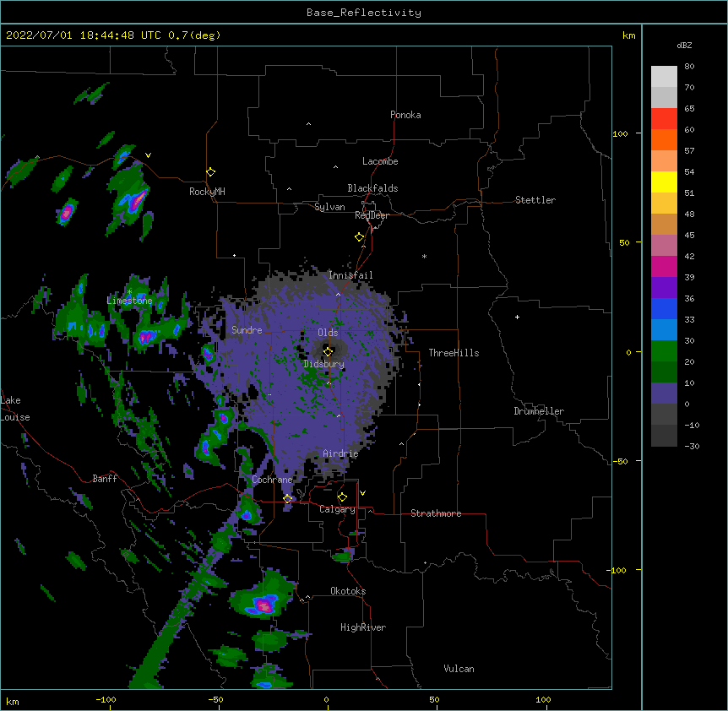728x711 pixels.
Task: Select the 30 dBZ green color swatch
Action: coord(664,351)
